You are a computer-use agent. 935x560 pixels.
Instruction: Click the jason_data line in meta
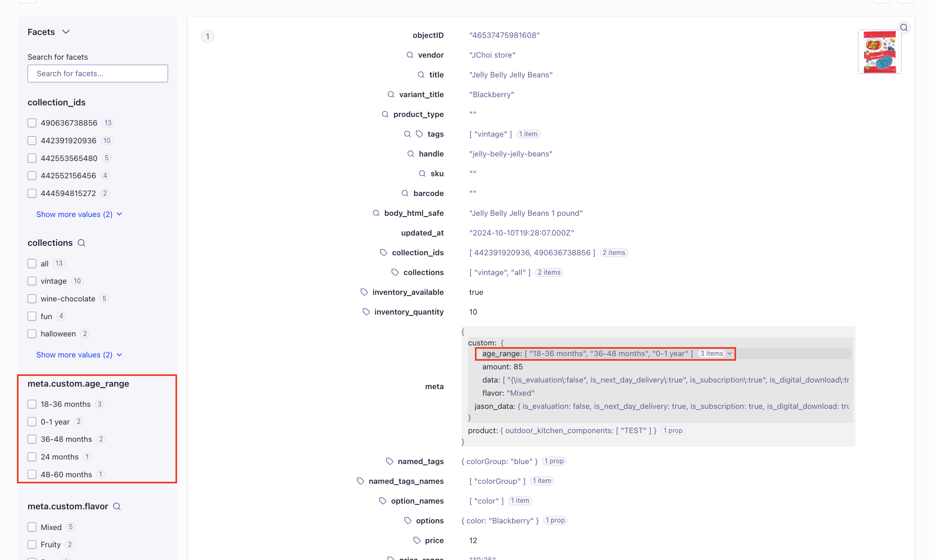[x=662, y=406]
